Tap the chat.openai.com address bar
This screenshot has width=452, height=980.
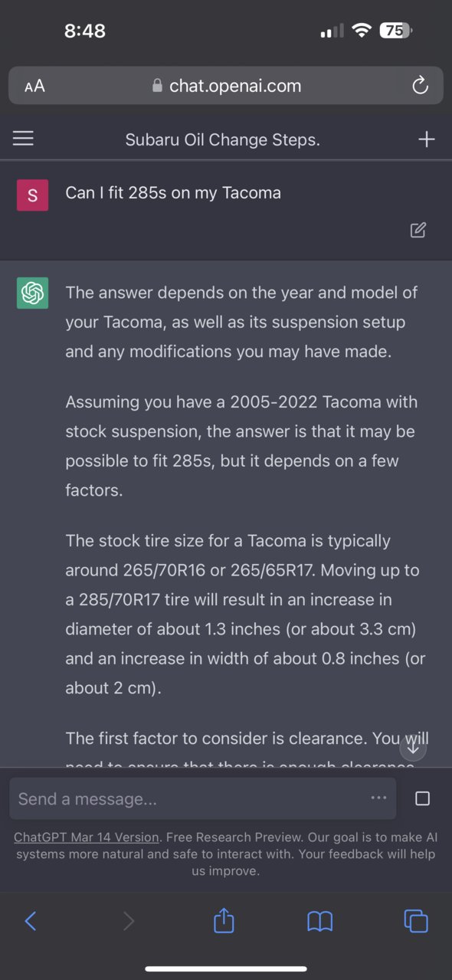[226, 85]
